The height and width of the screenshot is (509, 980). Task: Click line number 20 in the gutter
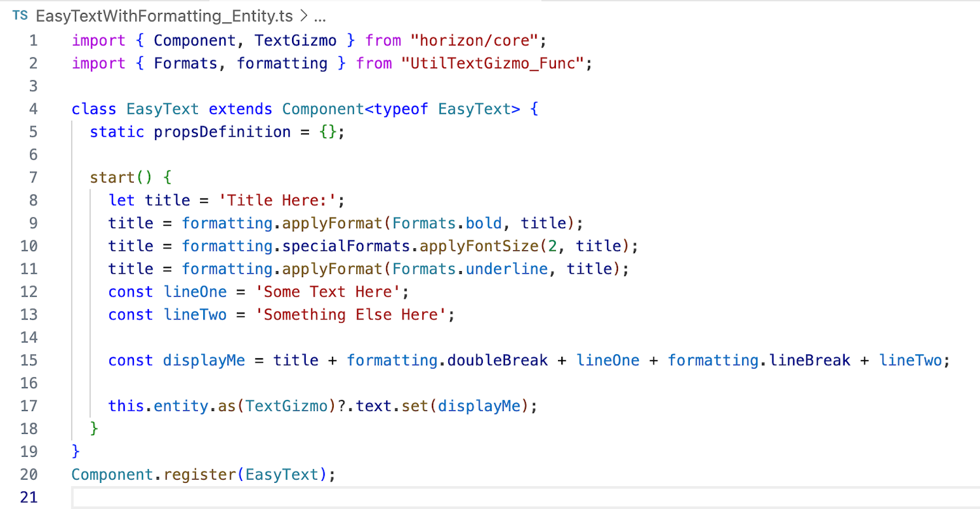29,475
